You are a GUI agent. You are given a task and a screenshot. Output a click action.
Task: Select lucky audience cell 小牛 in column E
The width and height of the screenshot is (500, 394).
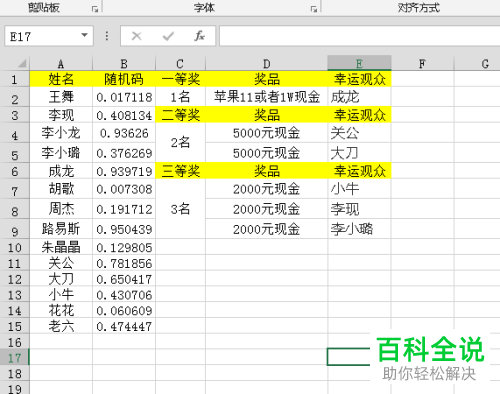pyautogui.click(x=359, y=189)
